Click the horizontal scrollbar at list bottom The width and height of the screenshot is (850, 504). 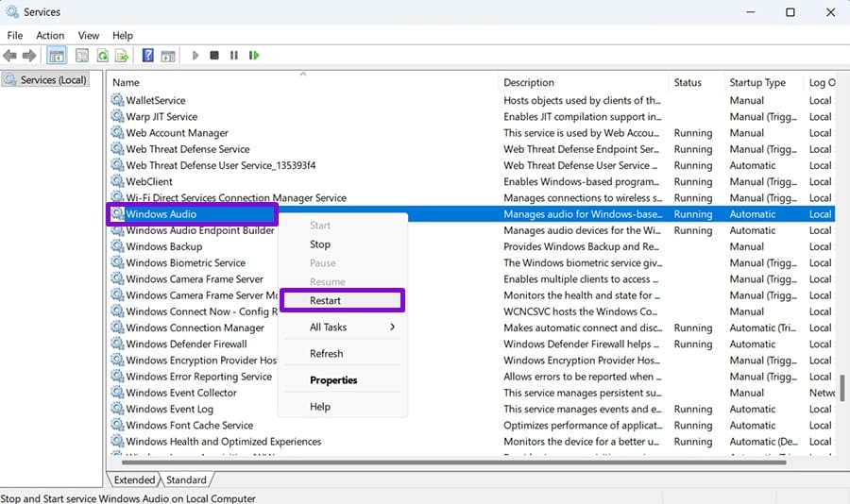(x=453, y=462)
